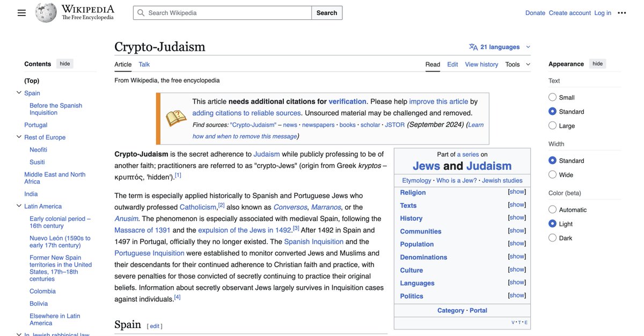Show the Politics section in sidebar box
Viewport: 644px width, 336px height.
coord(517,295)
